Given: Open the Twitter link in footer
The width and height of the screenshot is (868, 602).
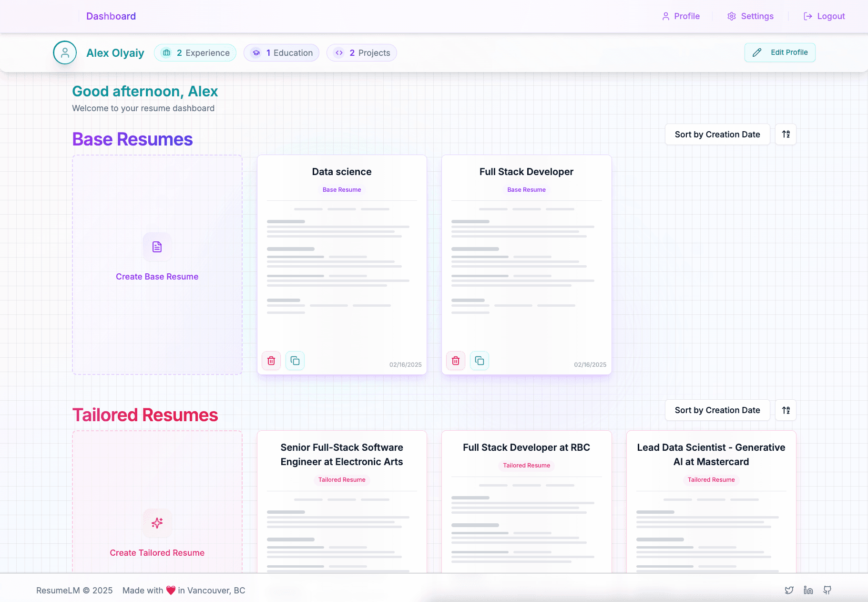Looking at the screenshot, I should pos(789,590).
